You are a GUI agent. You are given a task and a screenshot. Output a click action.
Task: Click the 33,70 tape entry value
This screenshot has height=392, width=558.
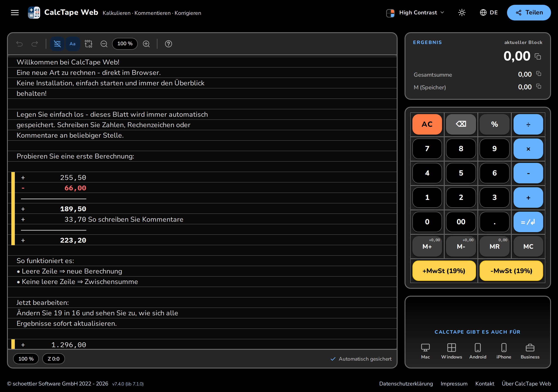[75, 219]
